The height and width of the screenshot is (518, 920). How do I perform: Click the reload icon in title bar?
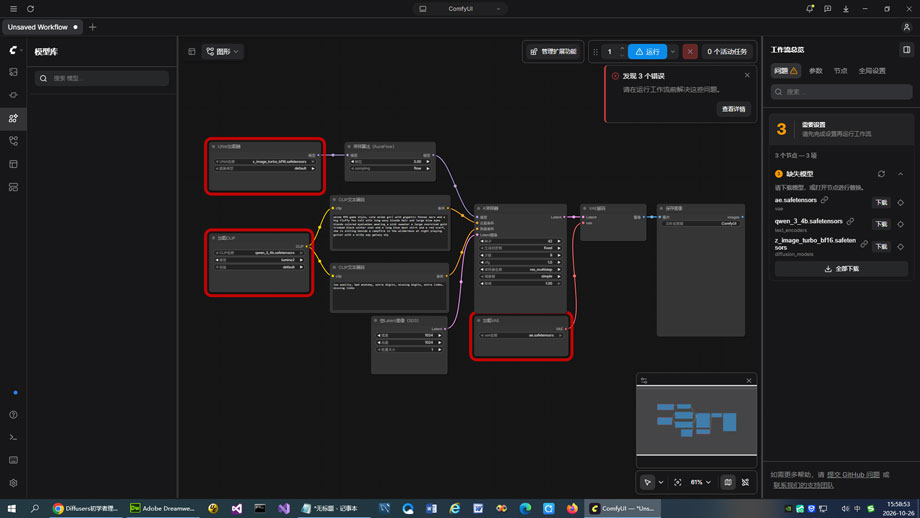tap(31, 9)
